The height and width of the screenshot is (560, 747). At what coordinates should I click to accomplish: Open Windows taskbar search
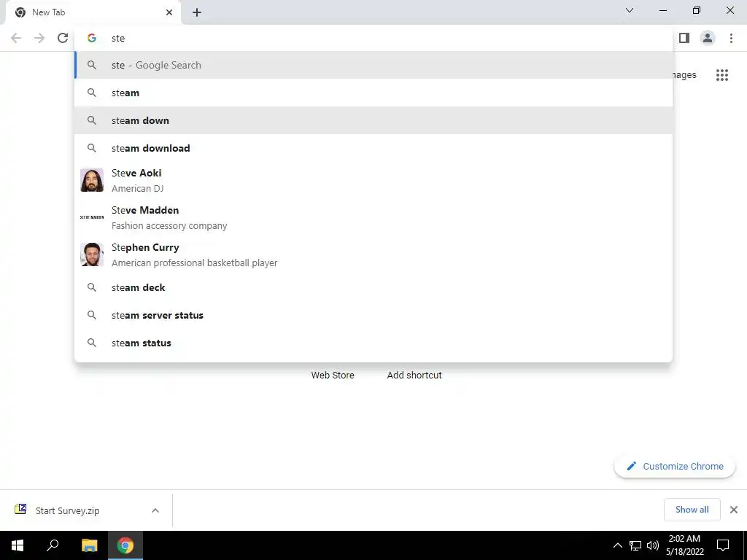click(x=53, y=545)
